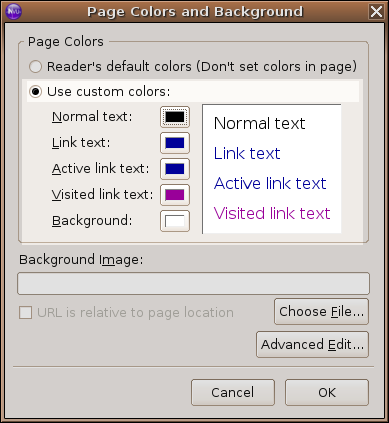Click Normal text sample in preview
Viewport: 389px width, 423px height.
point(259,123)
